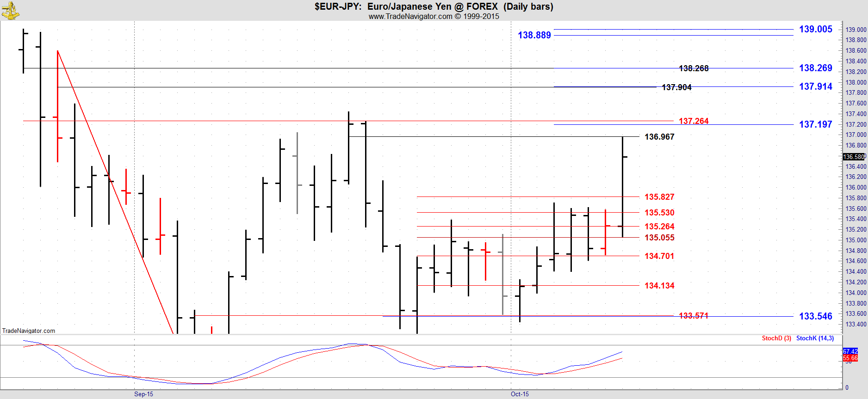Click the Sep-15 date axis label

click(143, 394)
